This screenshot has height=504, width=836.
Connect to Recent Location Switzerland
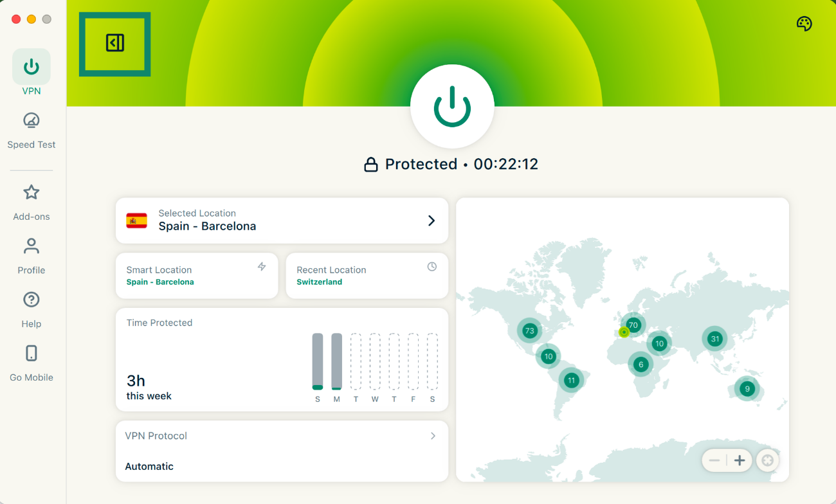coord(367,276)
